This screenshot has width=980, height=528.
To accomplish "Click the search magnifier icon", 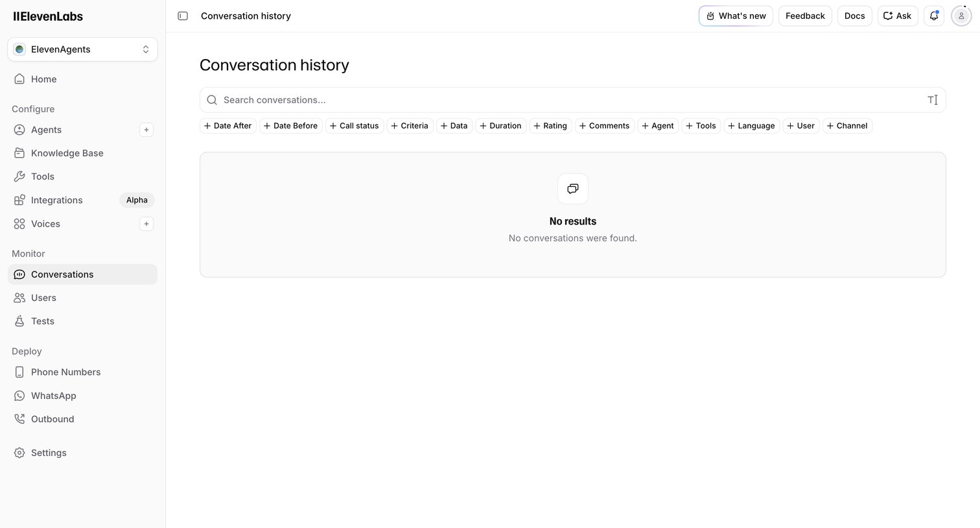I will [x=212, y=100].
